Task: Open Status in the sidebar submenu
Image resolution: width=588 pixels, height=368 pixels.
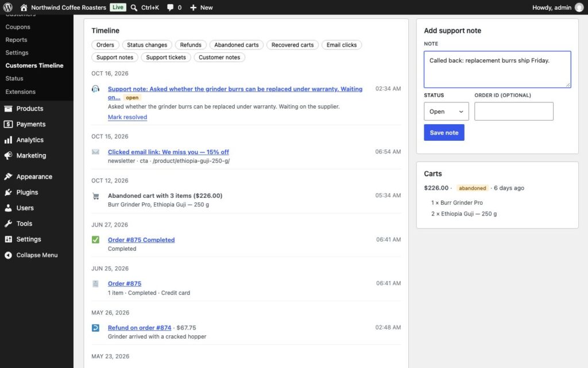Action: [x=14, y=78]
